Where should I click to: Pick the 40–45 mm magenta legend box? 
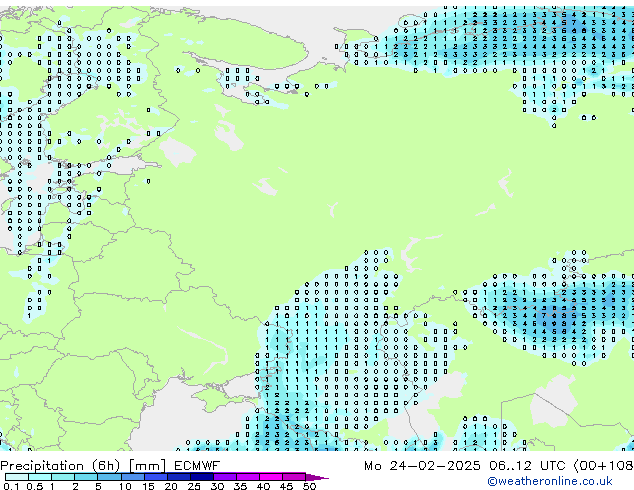pyautogui.click(x=271, y=477)
